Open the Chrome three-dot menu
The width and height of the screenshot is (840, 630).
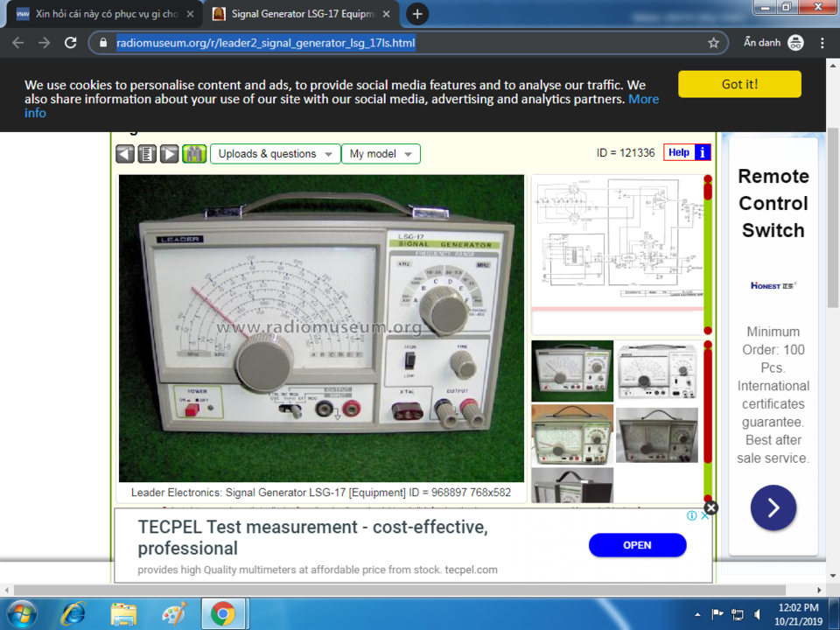822,43
